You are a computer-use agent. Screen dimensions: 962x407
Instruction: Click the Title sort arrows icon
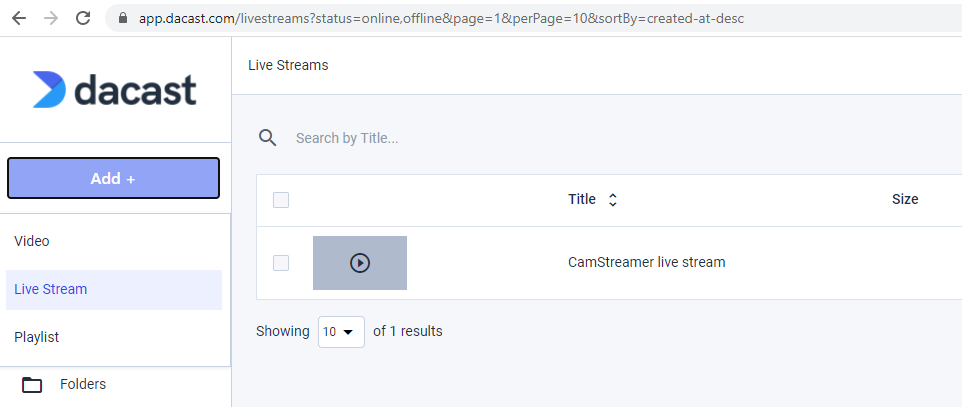(613, 200)
